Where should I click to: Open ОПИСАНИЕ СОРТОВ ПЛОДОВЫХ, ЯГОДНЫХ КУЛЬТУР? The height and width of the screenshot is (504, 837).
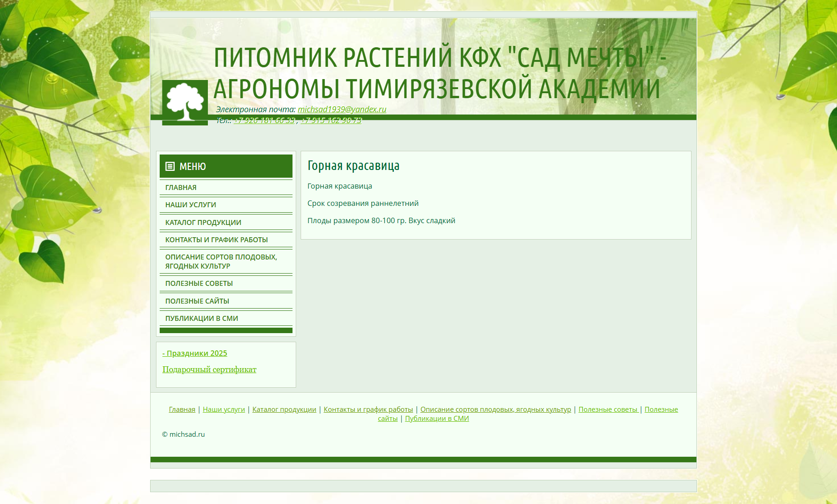tap(221, 261)
